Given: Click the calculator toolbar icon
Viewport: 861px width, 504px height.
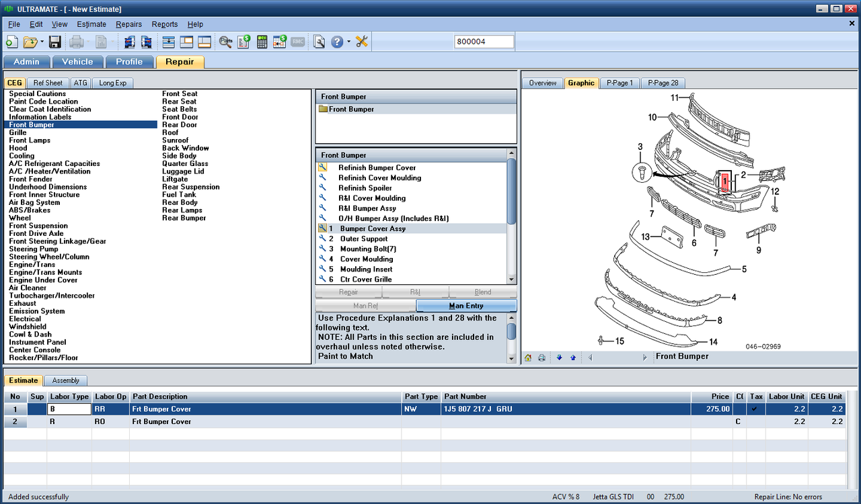Looking at the screenshot, I should (262, 42).
